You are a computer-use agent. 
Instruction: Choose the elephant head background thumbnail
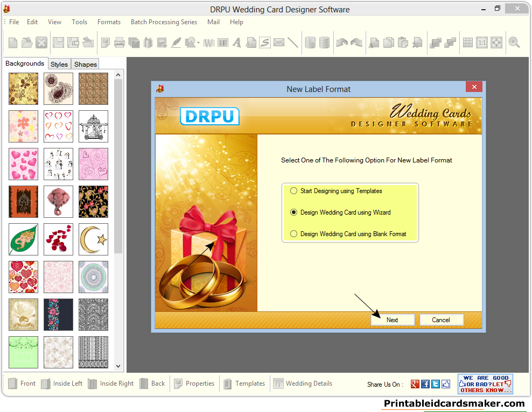click(x=58, y=202)
